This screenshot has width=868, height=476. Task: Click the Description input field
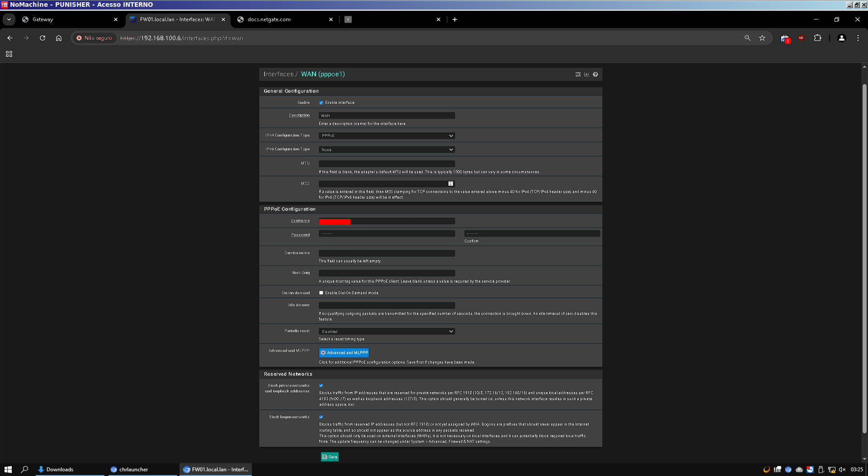[x=387, y=116]
